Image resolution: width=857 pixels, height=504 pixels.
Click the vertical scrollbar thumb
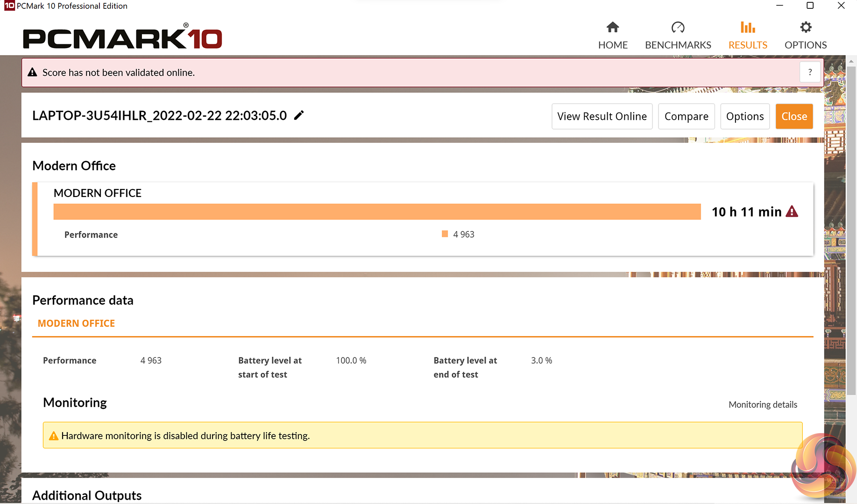click(851, 230)
